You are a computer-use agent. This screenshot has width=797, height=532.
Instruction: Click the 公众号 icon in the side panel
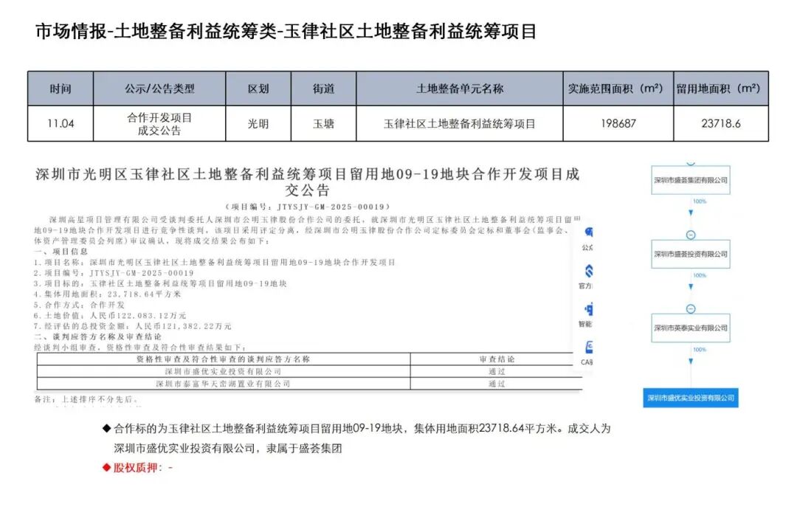coord(589,234)
